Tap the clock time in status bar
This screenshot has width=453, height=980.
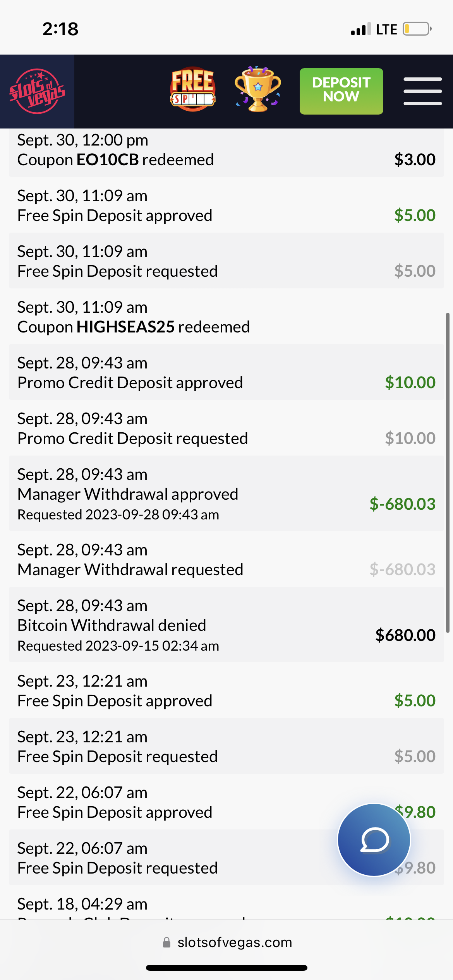pyautogui.click(x=60, y=29)
